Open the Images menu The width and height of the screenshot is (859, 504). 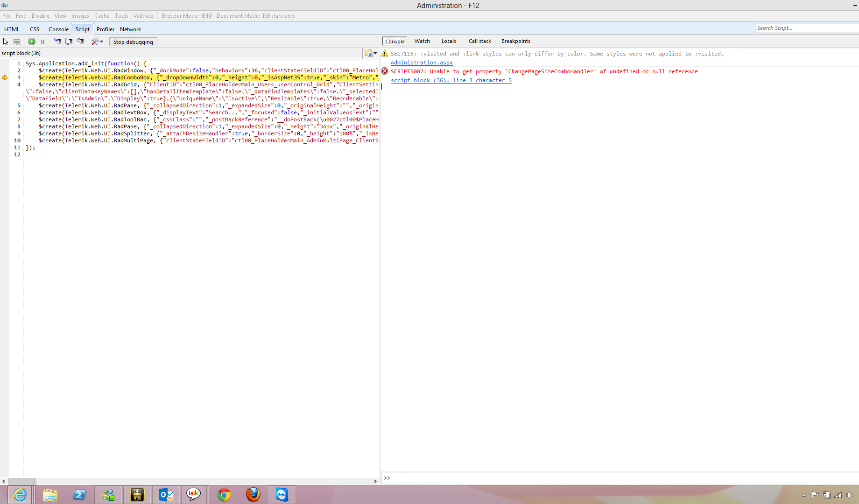(x=80, y=16)
